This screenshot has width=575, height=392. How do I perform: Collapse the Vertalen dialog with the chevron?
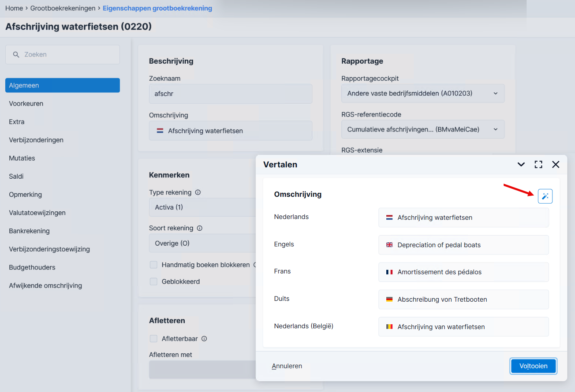click(x=521, y=165)
